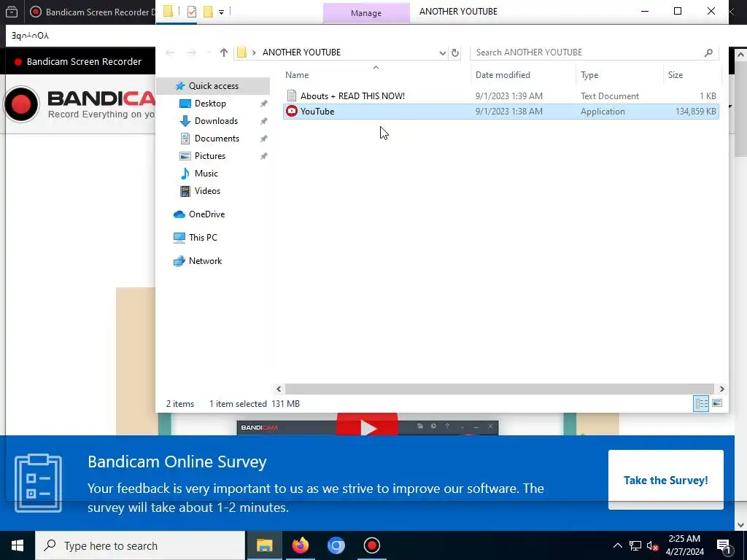
Task: Open OneDrive in navigation pane
Action: coord(206,214)
